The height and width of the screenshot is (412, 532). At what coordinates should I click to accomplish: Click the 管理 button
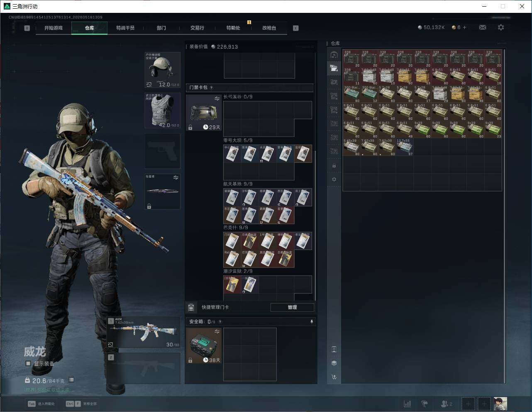click(x=292, y=307)
